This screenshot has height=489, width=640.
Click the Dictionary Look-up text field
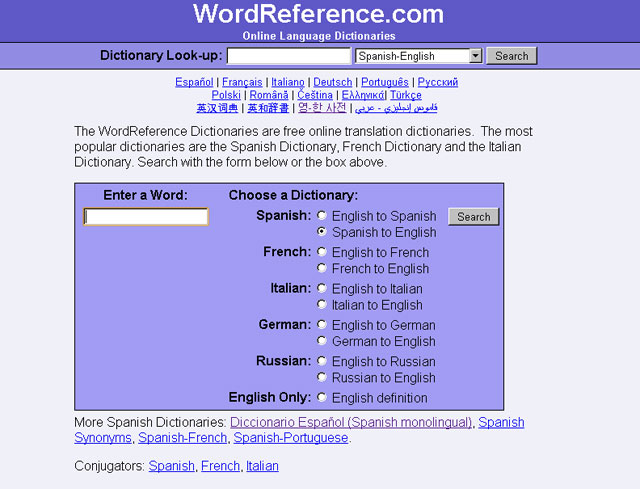289,56
